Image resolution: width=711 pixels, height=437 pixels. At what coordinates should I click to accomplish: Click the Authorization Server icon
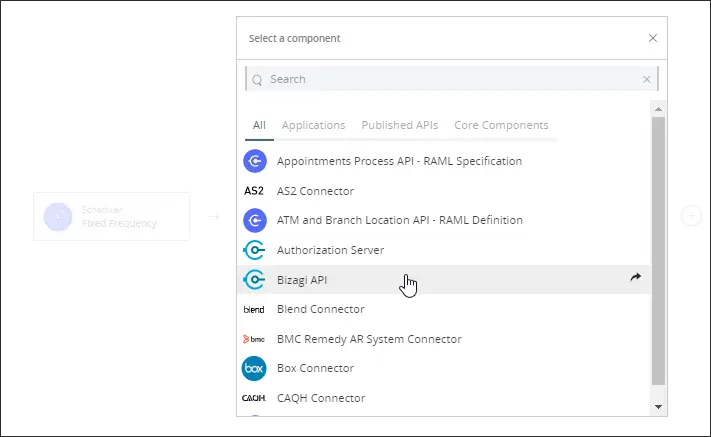tap(254, 250)
